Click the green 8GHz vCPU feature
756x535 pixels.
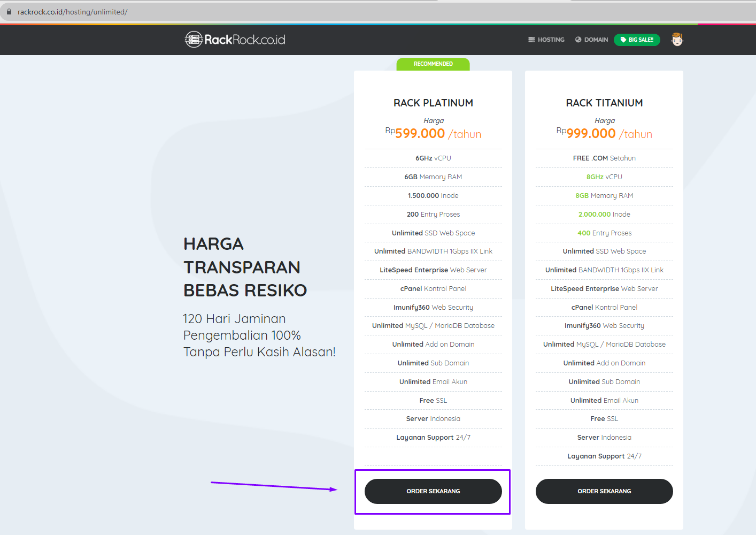604,177
